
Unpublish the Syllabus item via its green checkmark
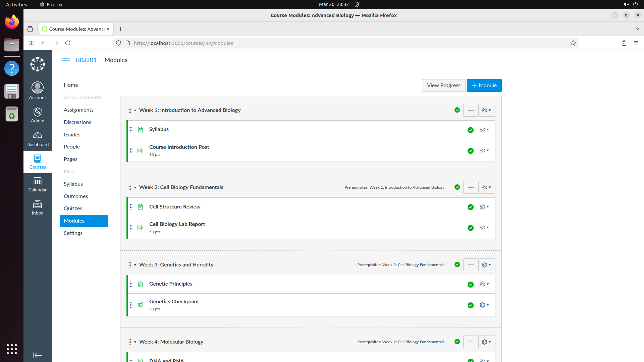(x=471, y=130)
